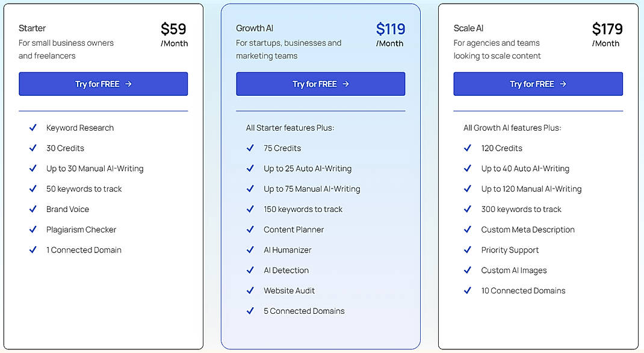Click the checkmark next to Priority Support
Image resolution: width=644 pixels, height=353 pixels.
(468, 250)
